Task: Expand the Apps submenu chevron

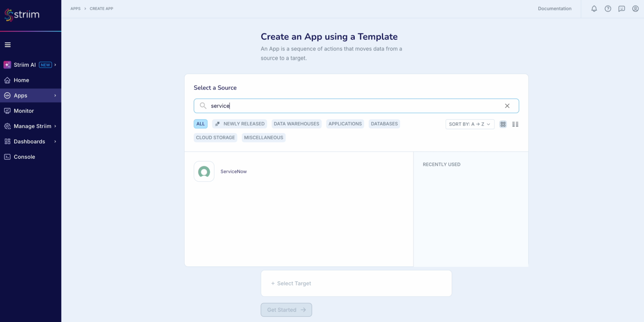Action: click(x=55, y=95)
